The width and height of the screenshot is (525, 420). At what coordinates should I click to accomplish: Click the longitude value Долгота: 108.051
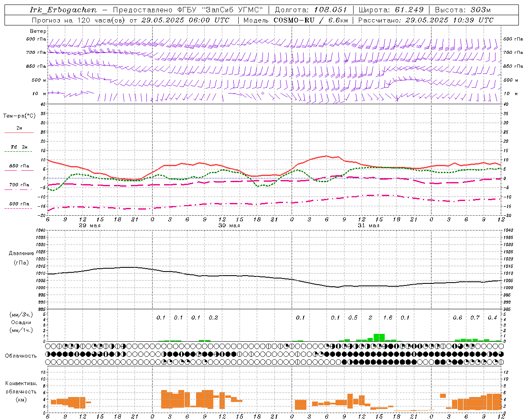pos(310,10)
